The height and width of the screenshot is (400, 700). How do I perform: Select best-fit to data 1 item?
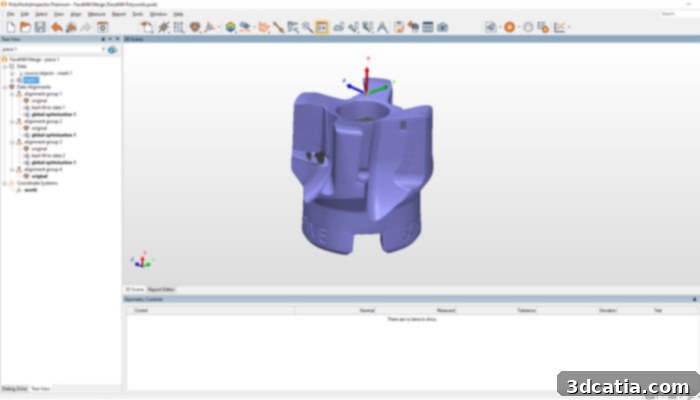(48, 108)
